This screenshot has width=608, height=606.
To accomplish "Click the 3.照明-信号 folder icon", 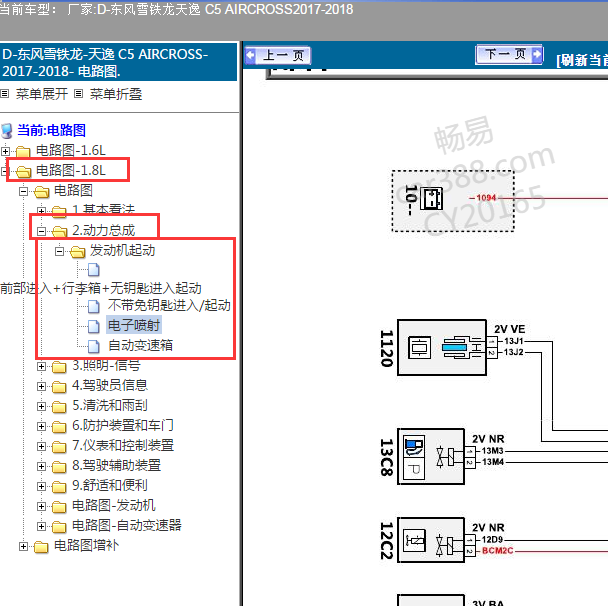I will (59, 366).
